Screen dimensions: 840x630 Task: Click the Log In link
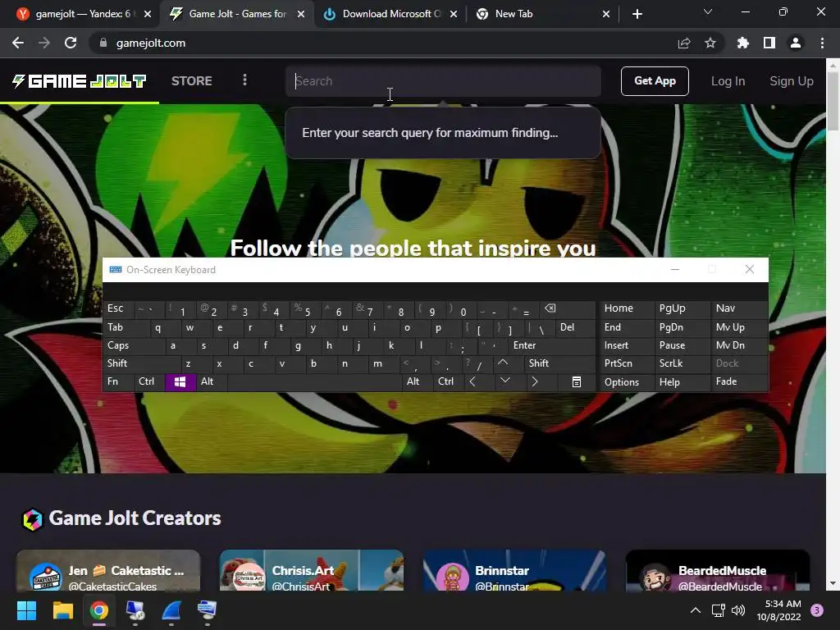point(728,81)
